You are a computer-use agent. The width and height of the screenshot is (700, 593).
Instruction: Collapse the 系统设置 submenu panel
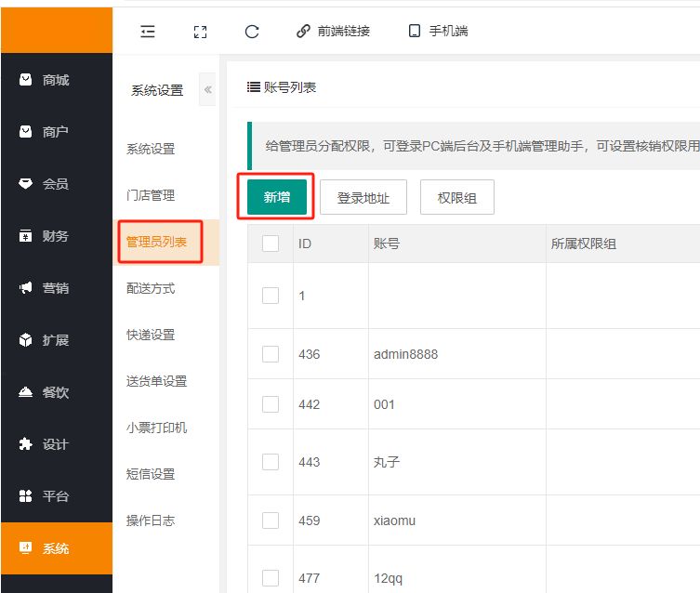pos(208,90)
